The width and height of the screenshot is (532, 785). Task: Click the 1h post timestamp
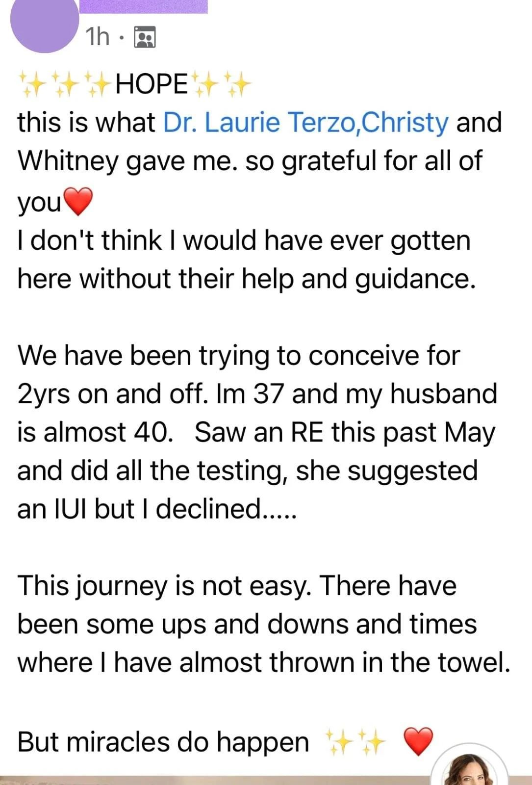click(x=97, y=37)
